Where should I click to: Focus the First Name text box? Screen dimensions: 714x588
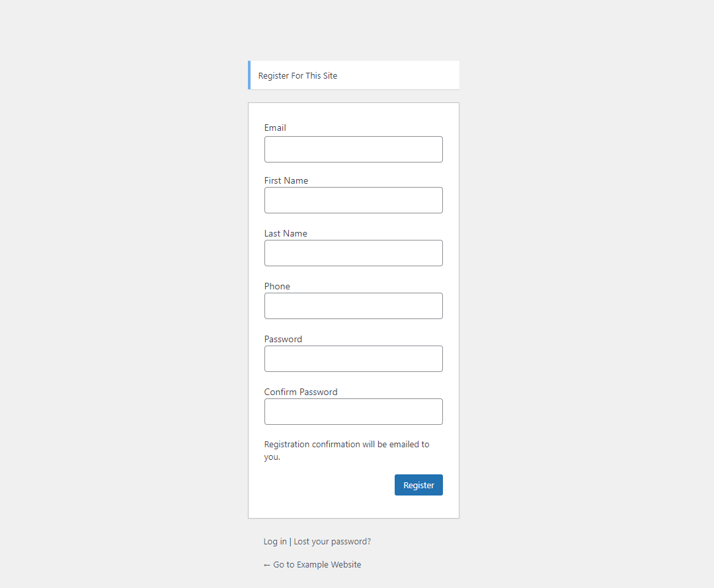point(353,200)
